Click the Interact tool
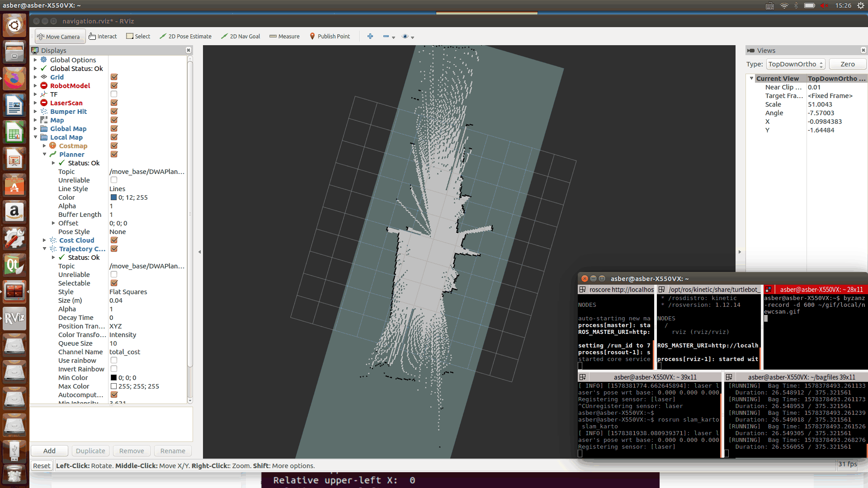The image size is (868, 488). (103, 36)
